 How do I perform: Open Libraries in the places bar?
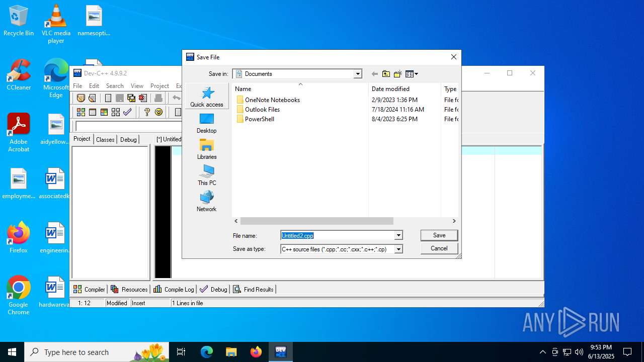pyautogui.click(x=207, y=149)
